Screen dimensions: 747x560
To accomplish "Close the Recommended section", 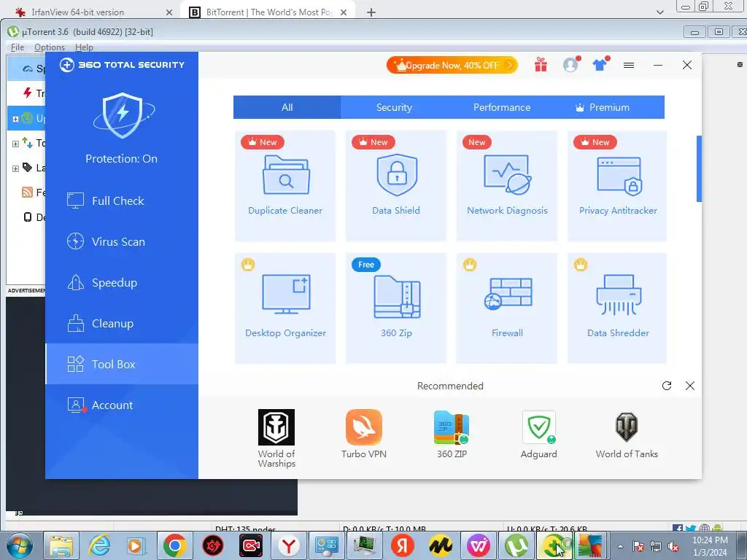I will (690, 386).
